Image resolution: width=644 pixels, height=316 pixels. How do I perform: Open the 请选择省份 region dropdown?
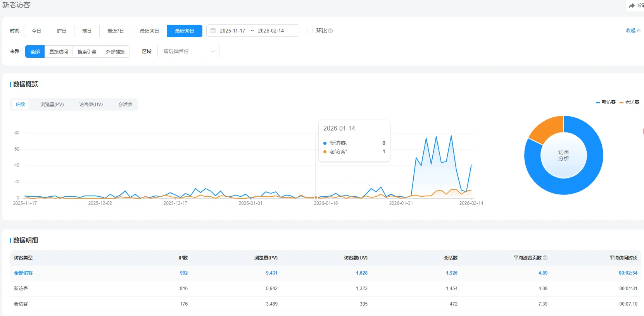[188, 52]
